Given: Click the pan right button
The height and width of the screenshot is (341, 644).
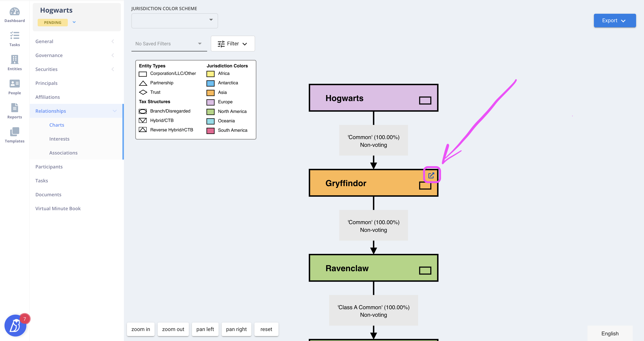Looking at the screenshot, I should coord(236,329).
